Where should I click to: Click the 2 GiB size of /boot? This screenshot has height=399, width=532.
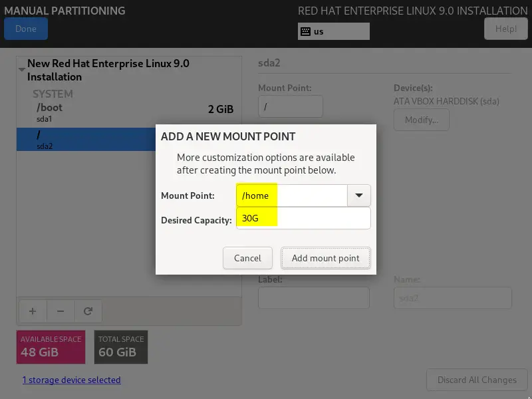(x=221, y=109)
